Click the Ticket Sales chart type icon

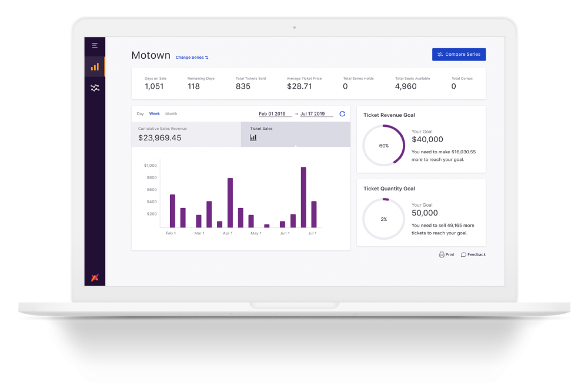click(x=253, y=137)
